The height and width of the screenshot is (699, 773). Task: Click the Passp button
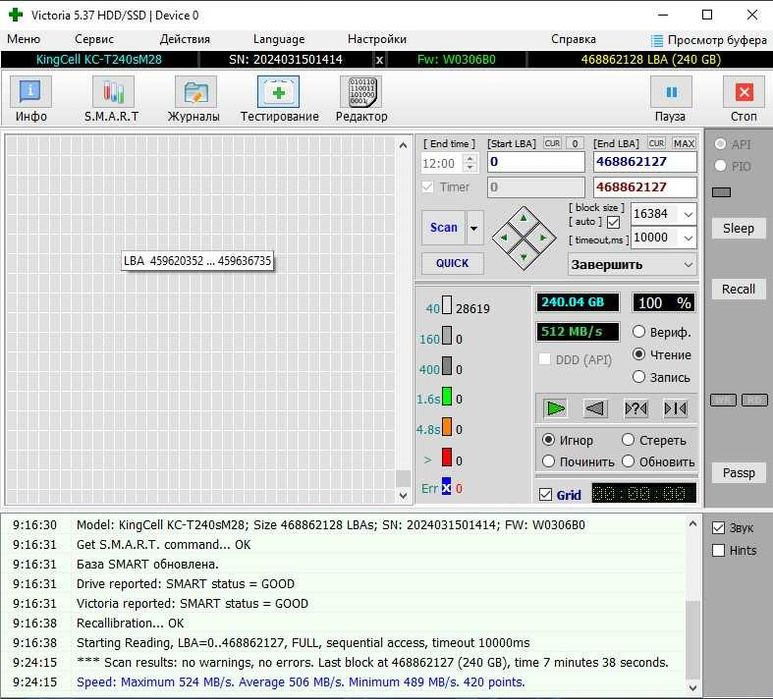[x=738, y=473]
